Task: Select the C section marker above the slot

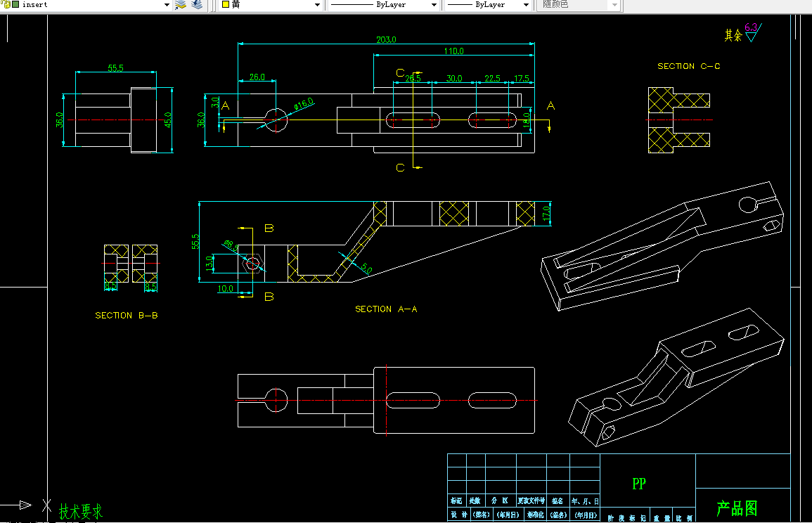Action: point(400,73)
